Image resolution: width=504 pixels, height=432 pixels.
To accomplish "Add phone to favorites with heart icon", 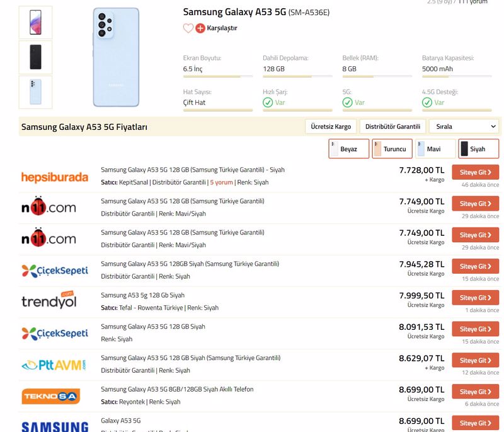I will click(x=188, y=28).
